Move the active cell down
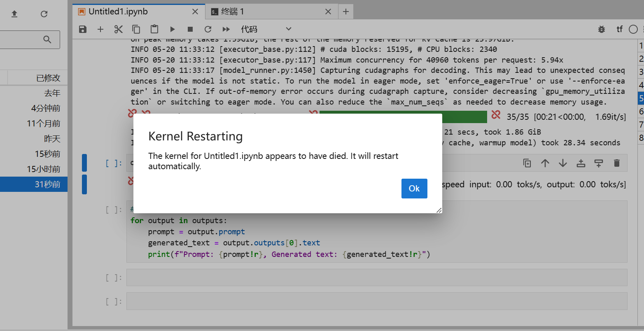 [563, 163]
